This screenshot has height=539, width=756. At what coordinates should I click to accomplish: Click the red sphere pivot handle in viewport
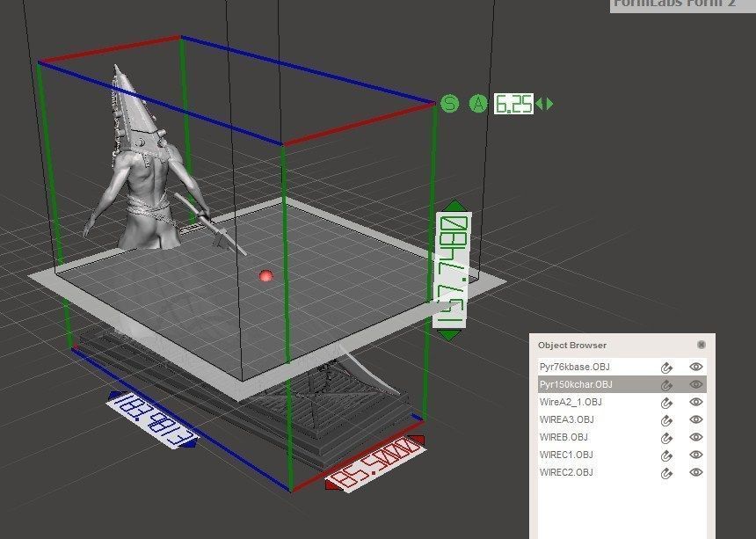coord(265,276)
